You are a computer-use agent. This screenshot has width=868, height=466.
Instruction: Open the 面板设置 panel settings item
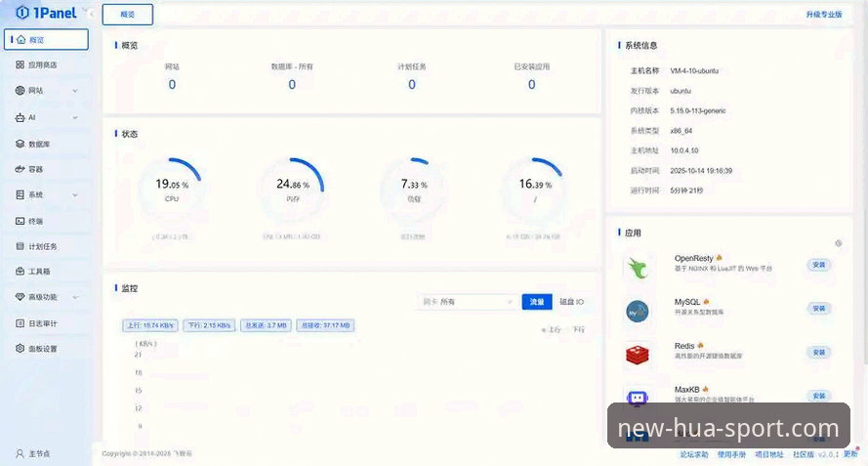click(x=46, y=349)
